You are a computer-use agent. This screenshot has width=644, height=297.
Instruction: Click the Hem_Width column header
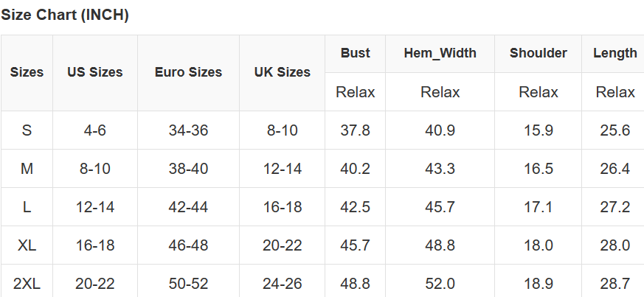click(x=440, y=53)
